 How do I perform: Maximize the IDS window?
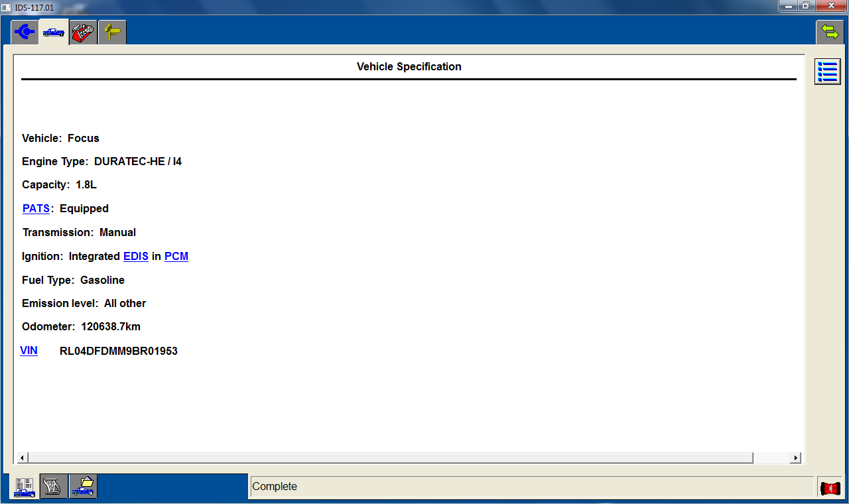(x=805, y=6)
